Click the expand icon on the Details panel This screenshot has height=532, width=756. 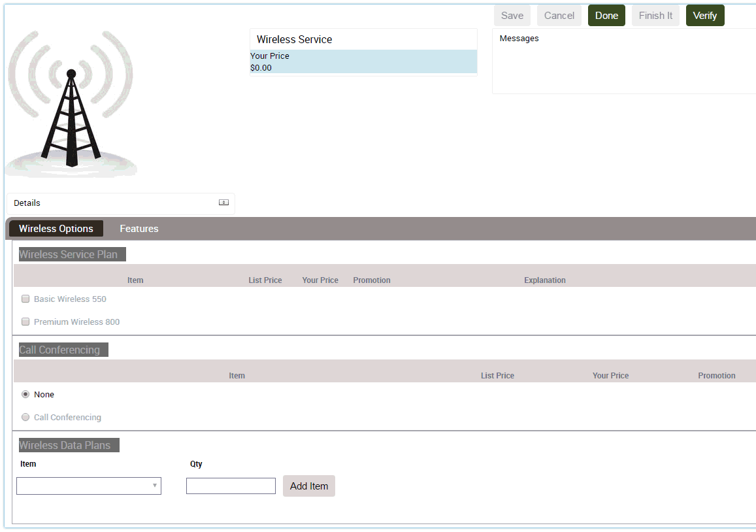coord(223,203)
